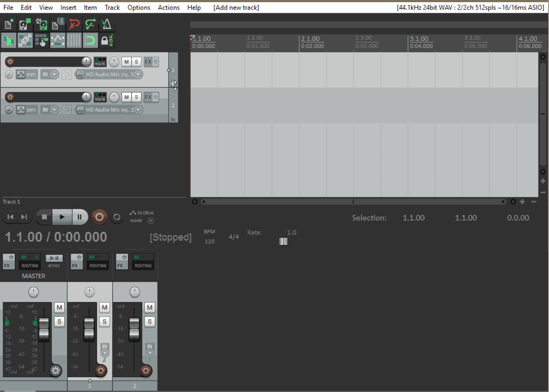This screenshot has height=392, width=549.
Task: Open track 1 IN record monitor dropdown
Action: [x=50, y=74]
